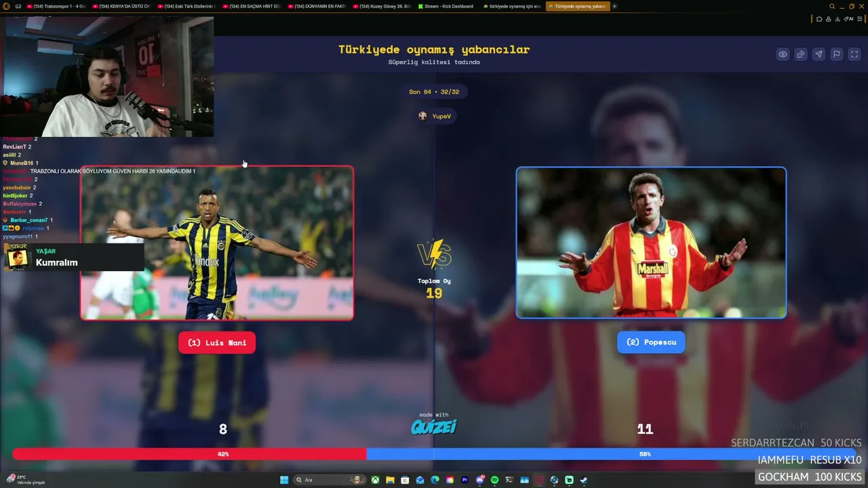
Task: Open weather widget showing 23°C
Action: (26, 480)
